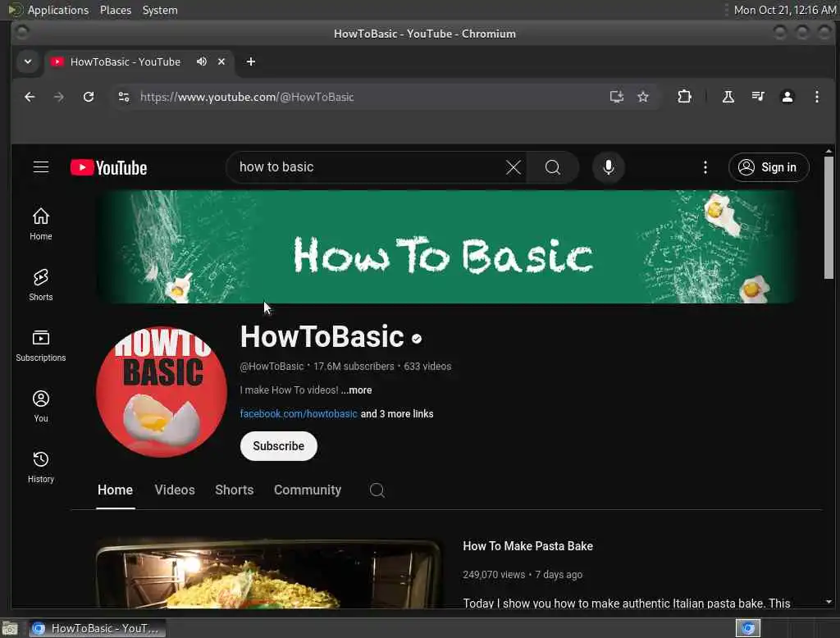Viewport: 840px width, 638px height.
Task: Click the verified badge next to HowToBasic
Action: [417, 339]
